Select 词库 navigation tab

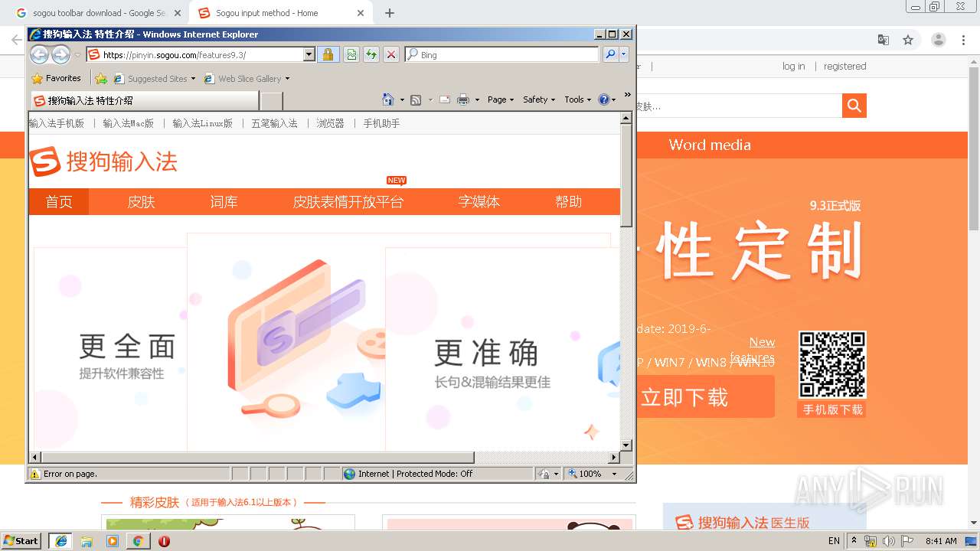224,201
